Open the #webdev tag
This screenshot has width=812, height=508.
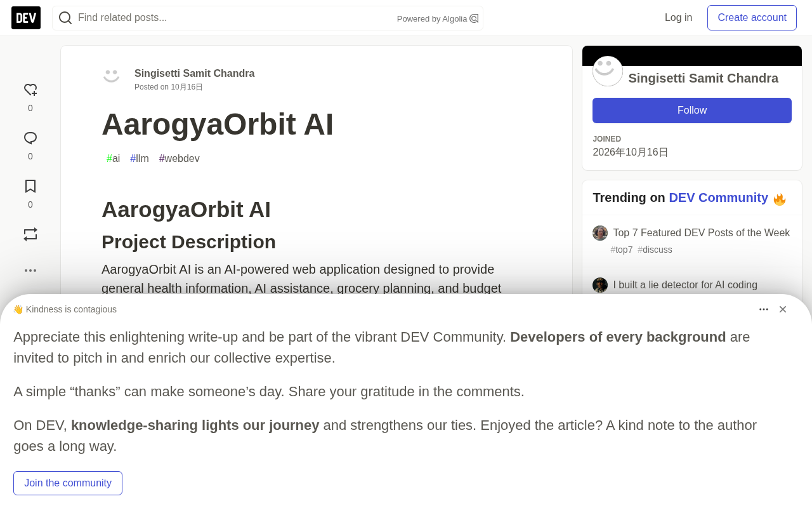tap(180, 159)
